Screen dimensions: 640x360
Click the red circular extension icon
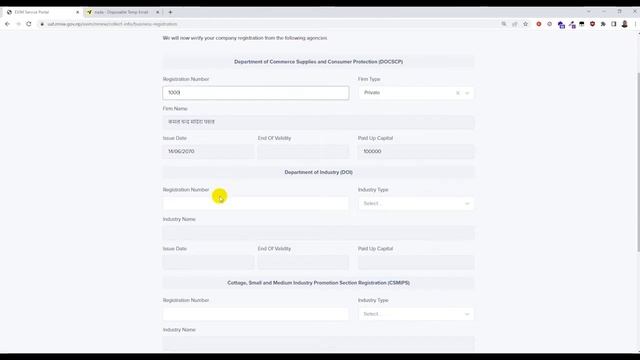pyautogui.click(x=539, y=24)
